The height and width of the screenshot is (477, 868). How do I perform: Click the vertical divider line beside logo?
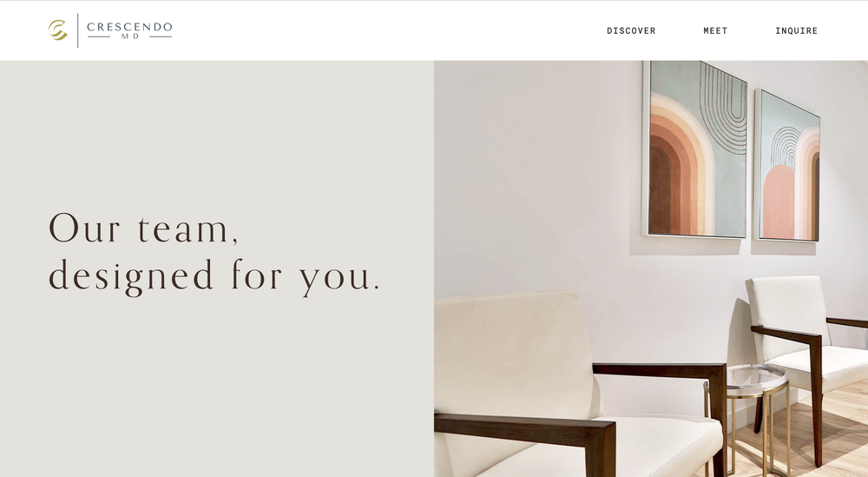click(77, 30)
